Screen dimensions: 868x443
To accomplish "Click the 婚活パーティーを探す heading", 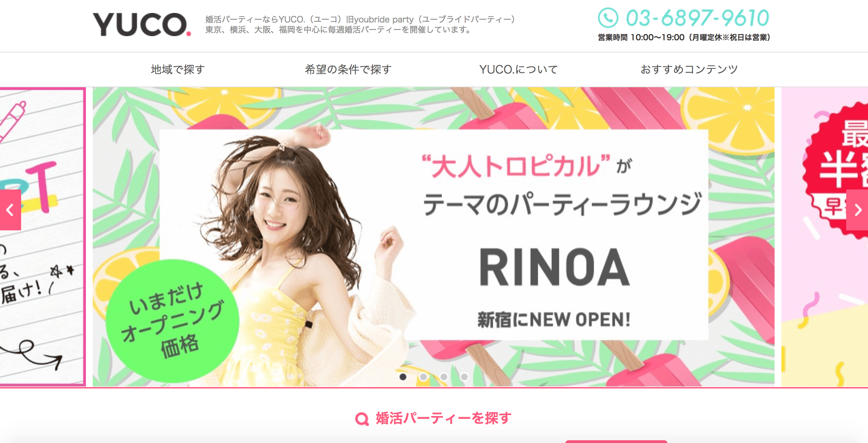I will pos(444,418).
